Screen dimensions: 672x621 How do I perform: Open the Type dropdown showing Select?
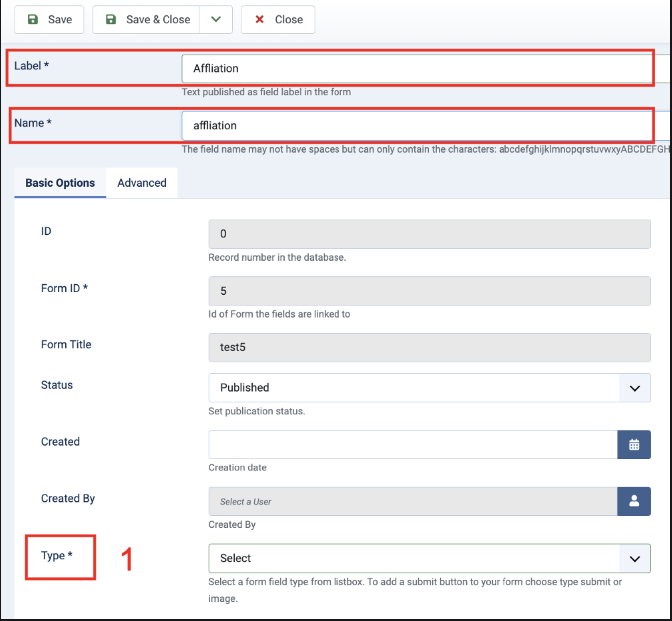pos(429,558)
